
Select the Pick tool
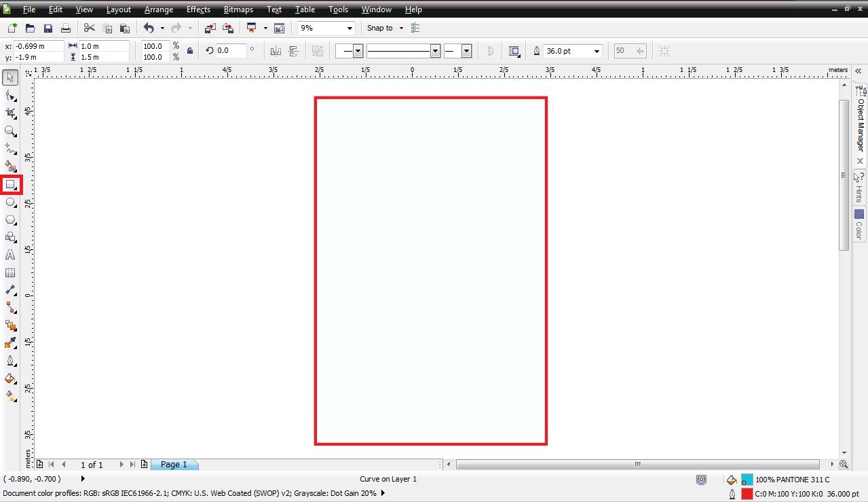pyautogui.click(x=10, y=78)
